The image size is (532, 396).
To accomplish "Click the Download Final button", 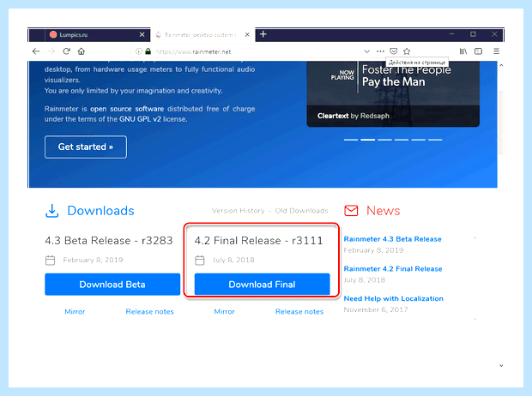I will (x=262, y=284).
